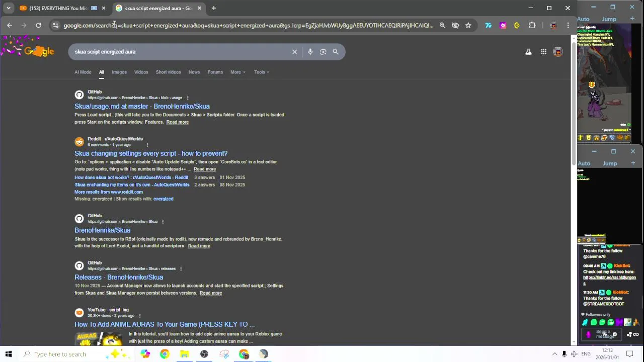The height and width of the screenshot is (362, 644).
Task: Select the Short videos tab
Action: 168,72
